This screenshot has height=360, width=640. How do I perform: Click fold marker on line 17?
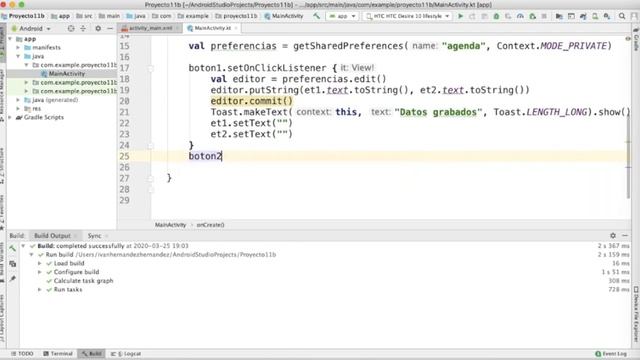click(151, 68)
